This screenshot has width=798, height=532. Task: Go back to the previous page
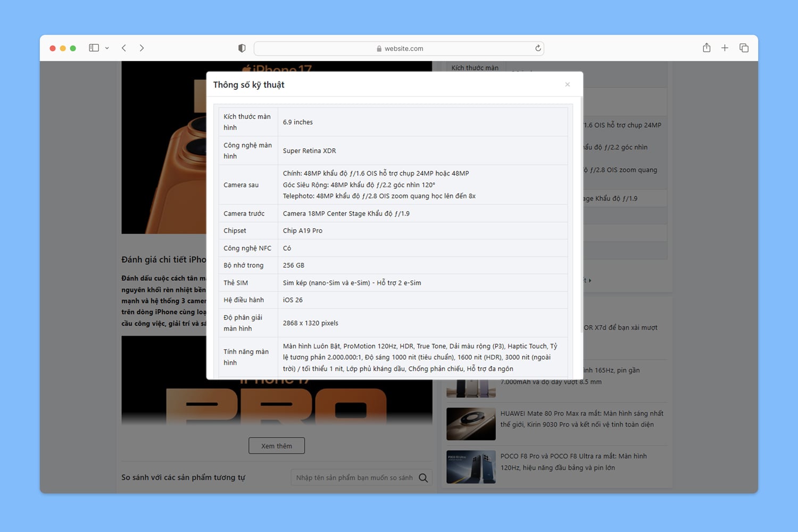(x=124, y=48)
